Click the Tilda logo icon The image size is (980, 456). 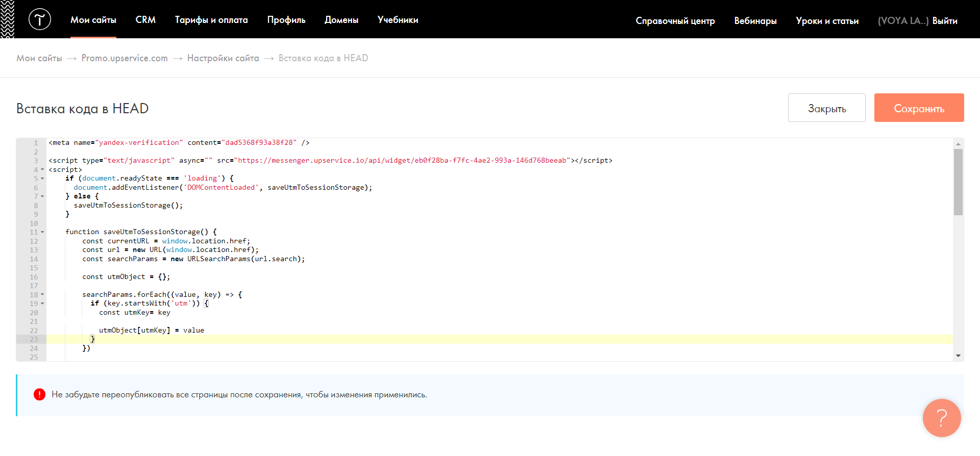[40, 19]
